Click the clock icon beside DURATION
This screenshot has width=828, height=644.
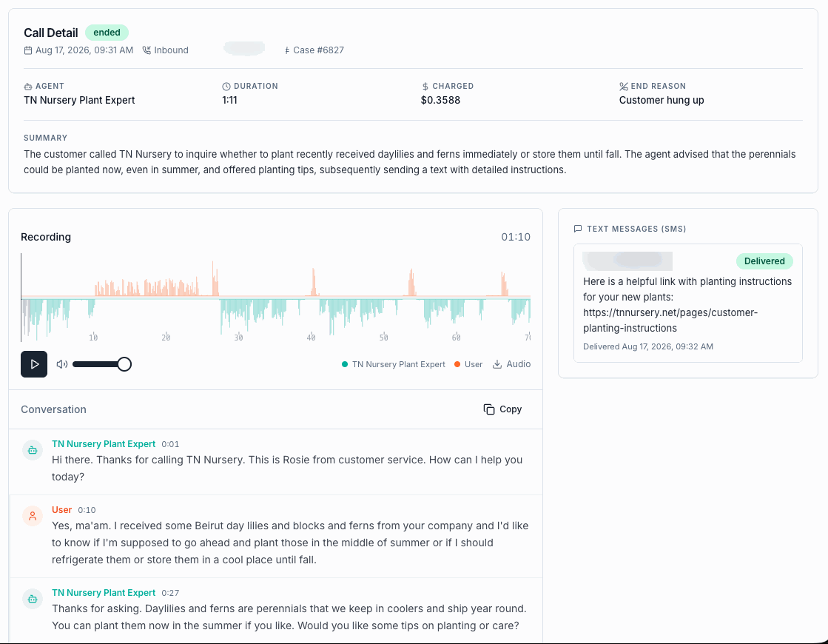click(226, 86)
